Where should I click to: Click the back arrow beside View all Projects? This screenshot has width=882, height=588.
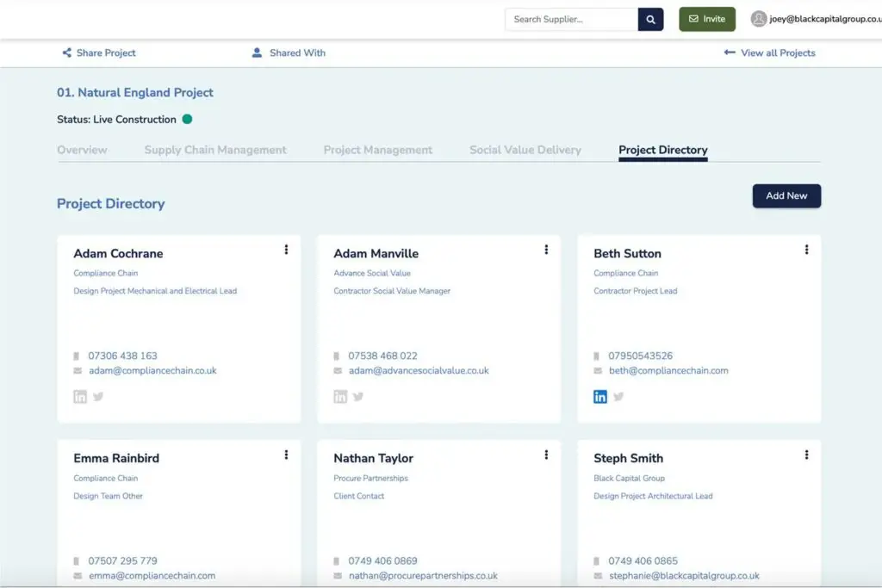pyautogui.click(x=729, y=53)
